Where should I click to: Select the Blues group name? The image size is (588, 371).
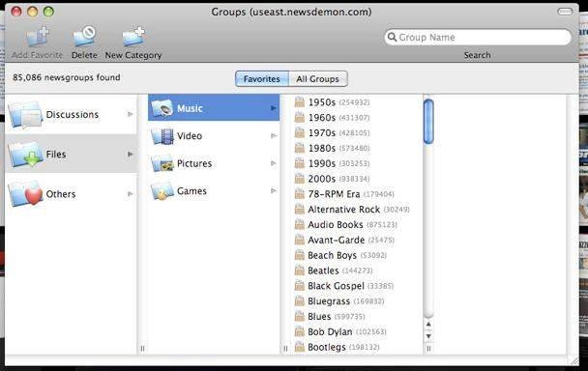[x=319, y=317]
